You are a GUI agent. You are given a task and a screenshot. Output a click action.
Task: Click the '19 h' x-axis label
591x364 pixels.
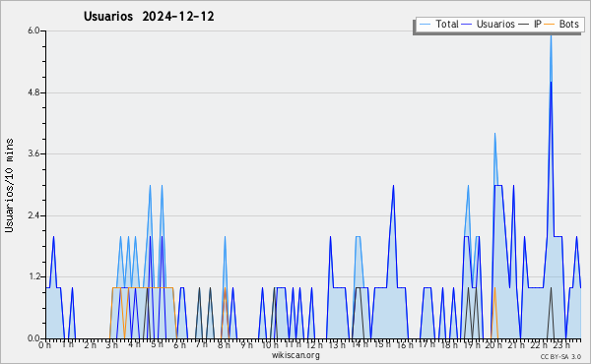pos(472,344)
